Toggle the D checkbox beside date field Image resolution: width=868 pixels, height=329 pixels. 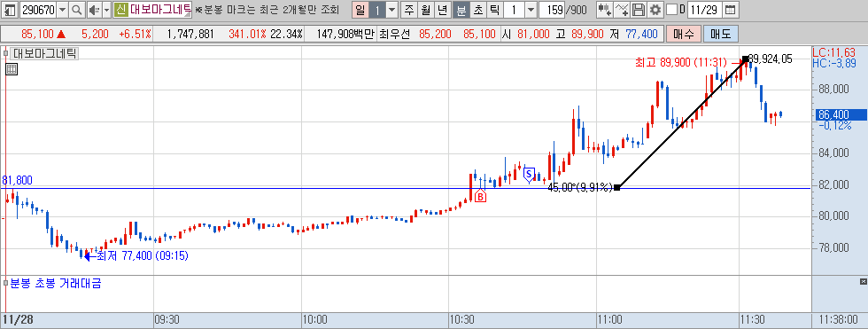pos(671,10)
